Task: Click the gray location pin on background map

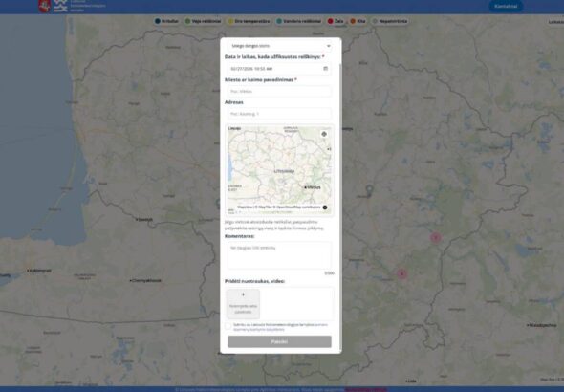Action: point(369,190)
